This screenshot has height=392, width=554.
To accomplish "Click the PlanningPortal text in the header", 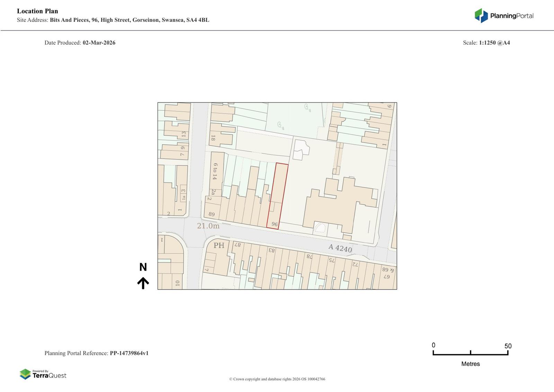I will [511, 16].
